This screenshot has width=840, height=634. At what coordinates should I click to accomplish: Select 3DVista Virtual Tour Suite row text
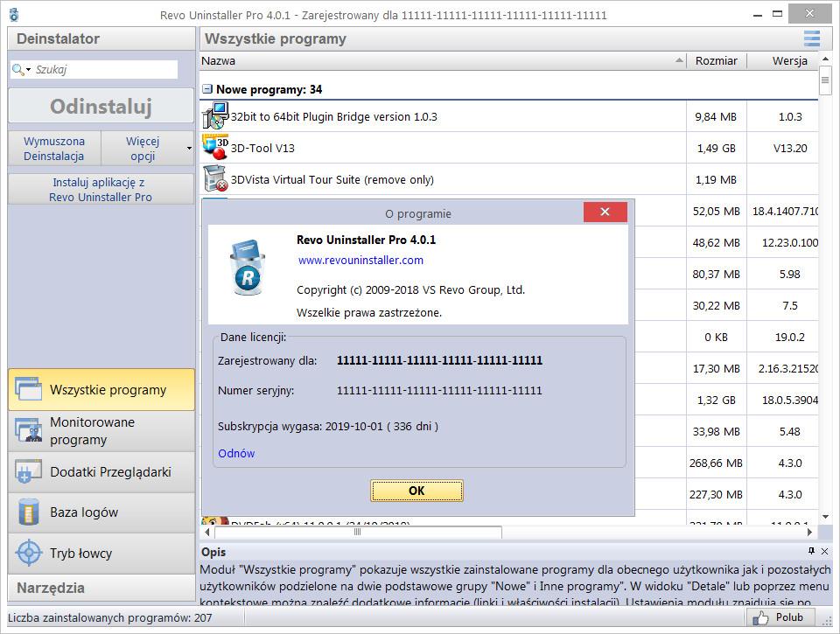332,180
